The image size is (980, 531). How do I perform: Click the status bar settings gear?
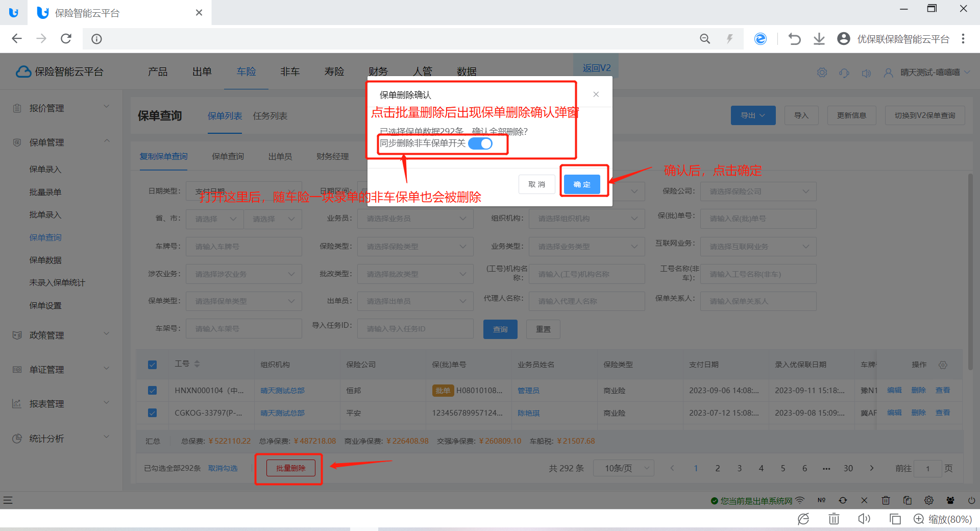pos(929,500)
